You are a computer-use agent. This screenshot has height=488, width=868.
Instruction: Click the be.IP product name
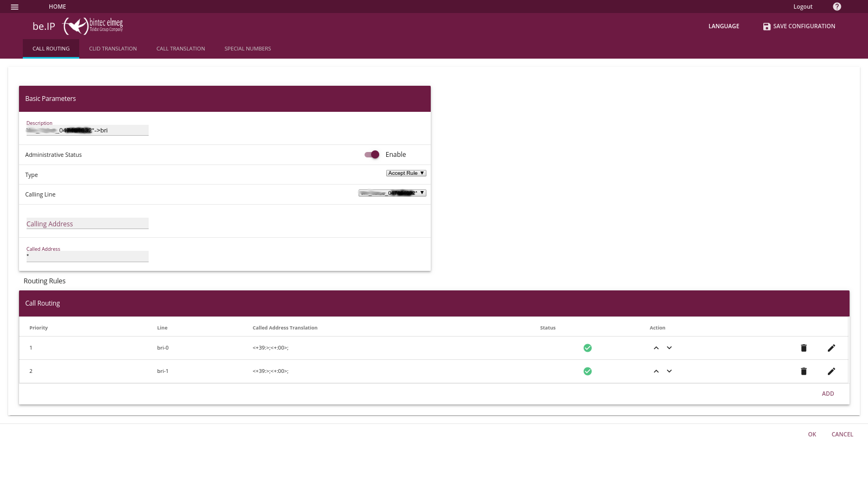tap(44, 26)
